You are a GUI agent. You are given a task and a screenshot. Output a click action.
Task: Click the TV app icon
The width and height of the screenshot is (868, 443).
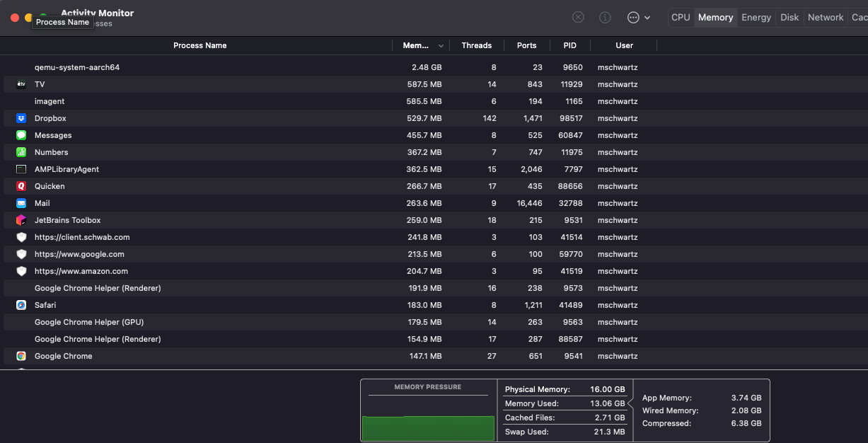tap(21, 84)
